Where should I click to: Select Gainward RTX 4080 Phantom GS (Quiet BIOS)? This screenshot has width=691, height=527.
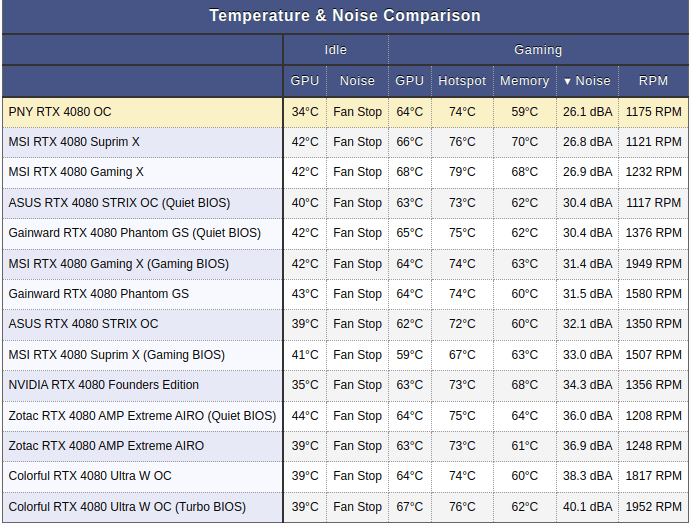(x=134, y=233)
